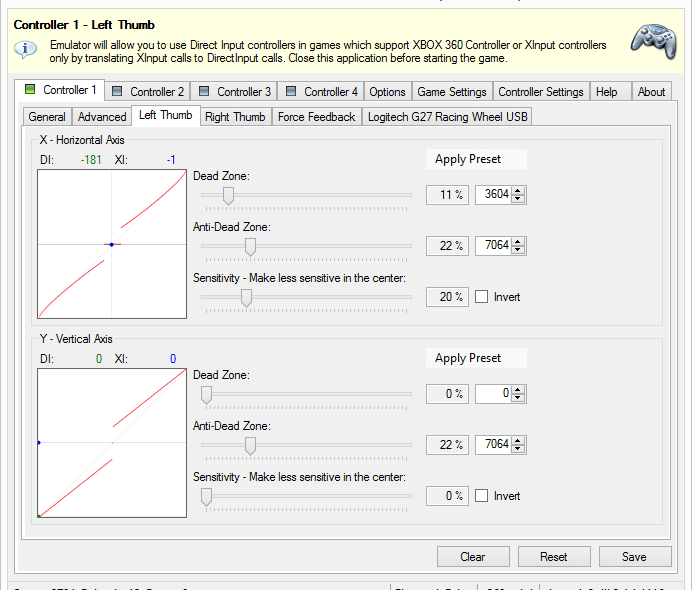Open Apply Preset for Y Vertical Axis

tap(476, 358)
